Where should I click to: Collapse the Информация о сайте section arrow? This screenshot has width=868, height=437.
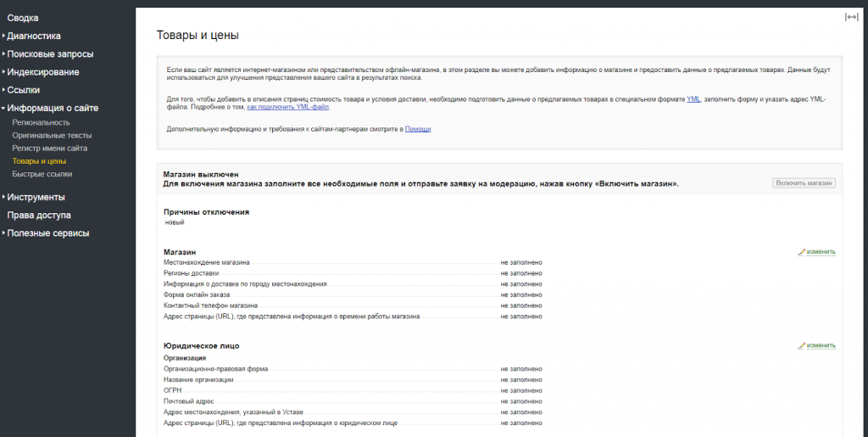pos(3,108)
